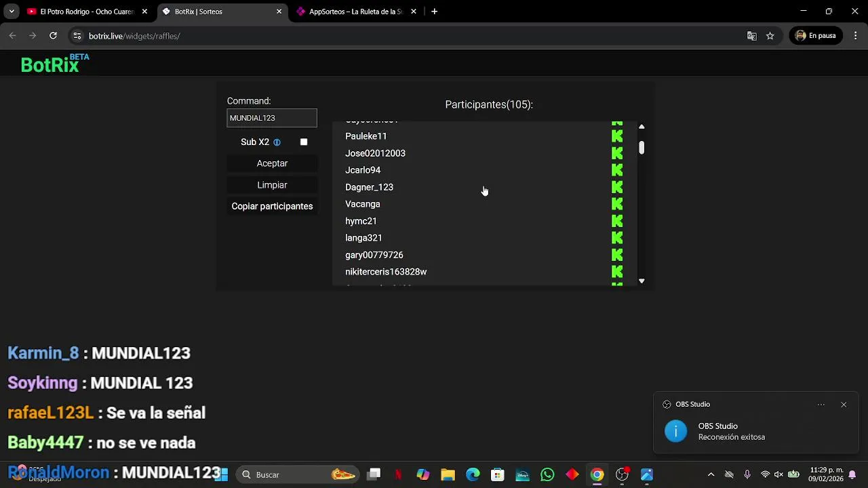Viewport: 868px width, 488px height.
Task: Click the taskbar Buscar search box
Action: (298, 474)
